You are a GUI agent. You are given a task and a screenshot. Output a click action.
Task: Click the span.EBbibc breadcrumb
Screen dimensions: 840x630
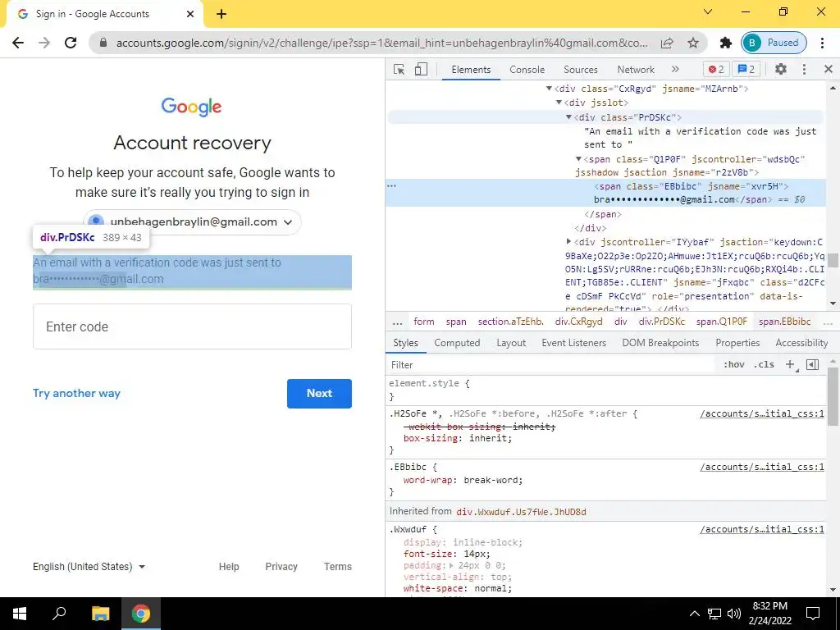(784, 322)
